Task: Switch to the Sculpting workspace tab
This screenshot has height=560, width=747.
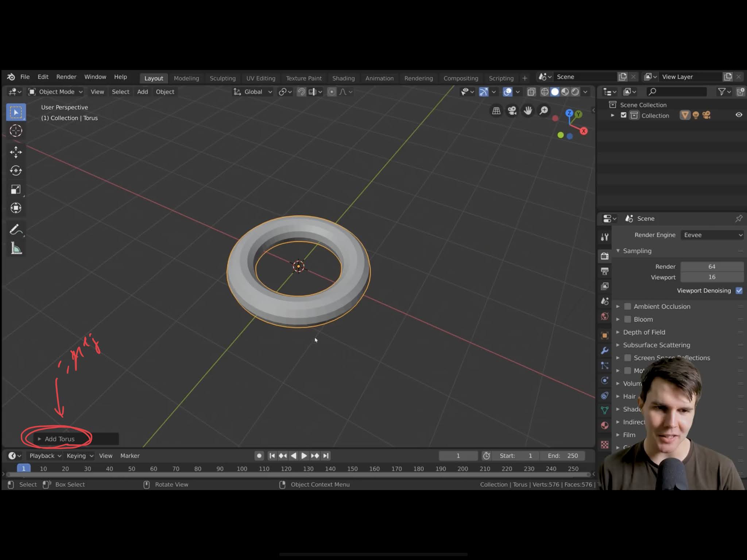Action: [222, 78]
